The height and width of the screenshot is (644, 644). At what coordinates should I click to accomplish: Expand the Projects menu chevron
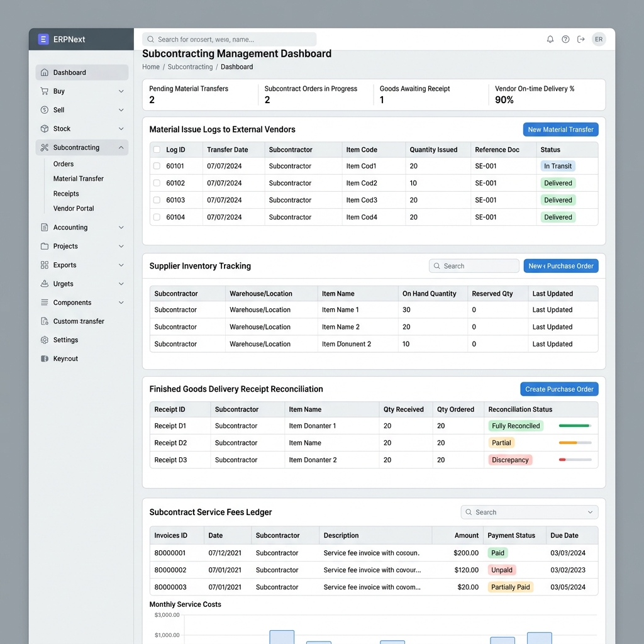tap(121, 246)
